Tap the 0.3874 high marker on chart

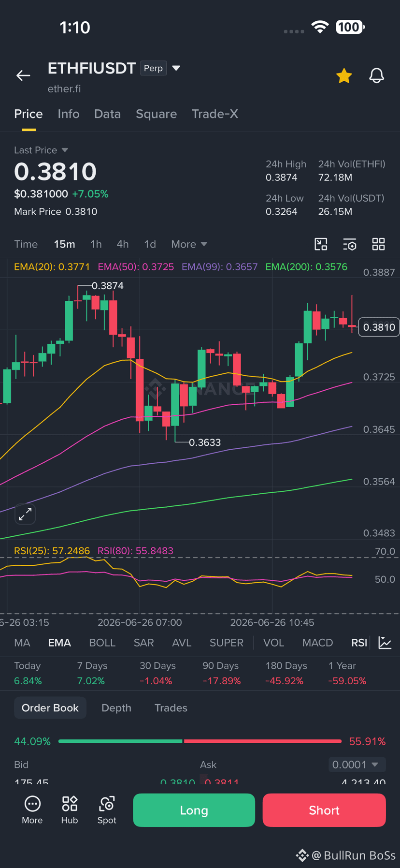107,286
